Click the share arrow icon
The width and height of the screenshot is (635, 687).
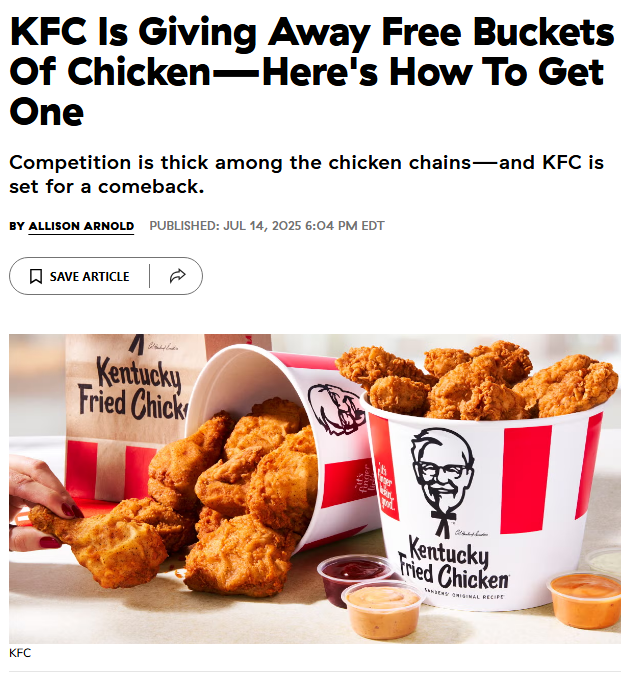pyautogui.click(x=177, y=276)
